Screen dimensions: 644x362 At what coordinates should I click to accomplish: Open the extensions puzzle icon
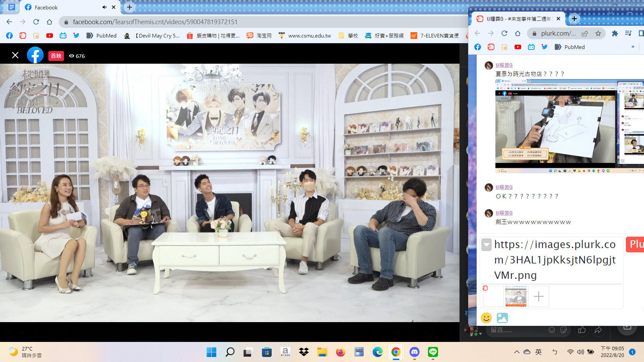[x=615, y=33]
